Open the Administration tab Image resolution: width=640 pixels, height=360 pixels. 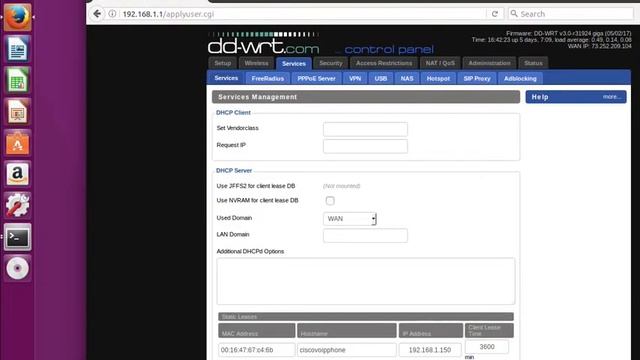coord(489,63)
